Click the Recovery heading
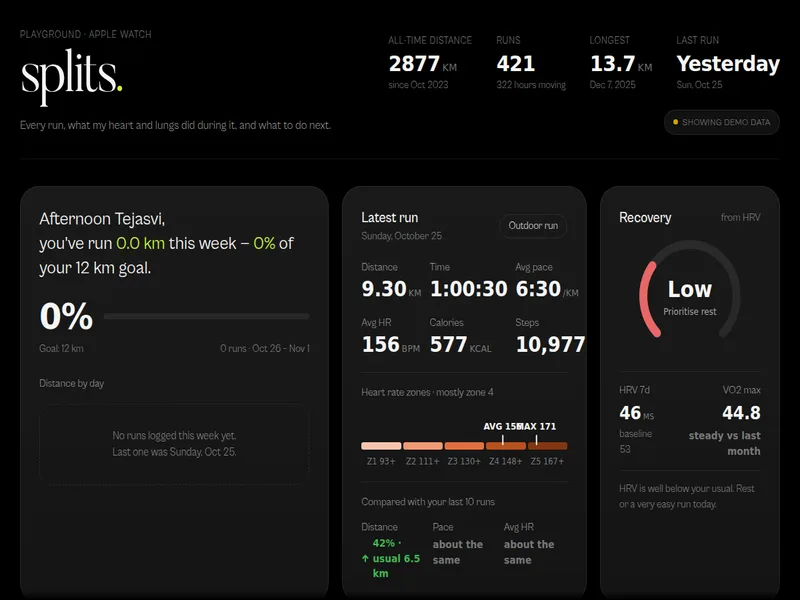This screenshot has height=600, width=800. [x=645, y=218]
